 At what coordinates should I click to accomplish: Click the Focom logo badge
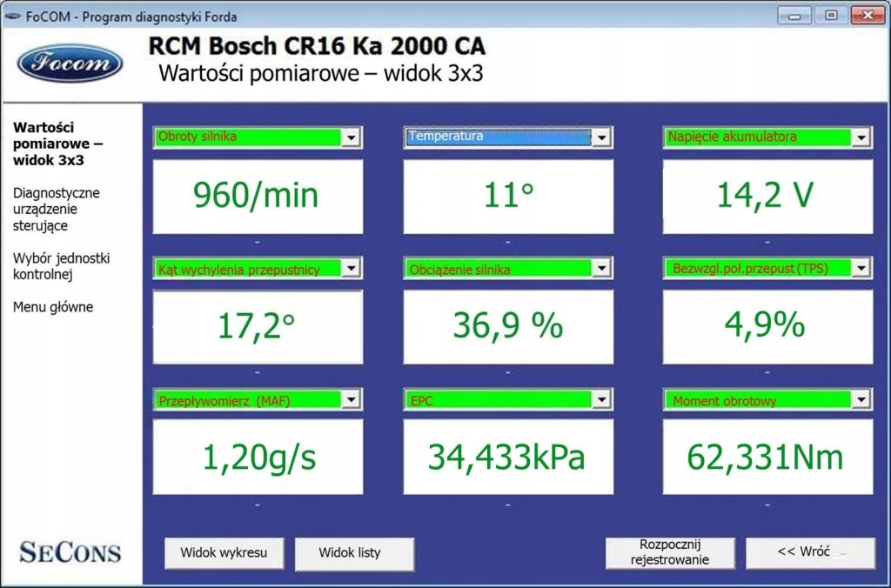click(70, 63)
